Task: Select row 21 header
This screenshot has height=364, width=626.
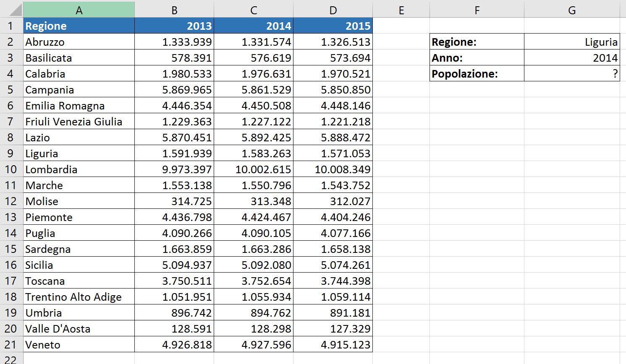Action: 11,345
